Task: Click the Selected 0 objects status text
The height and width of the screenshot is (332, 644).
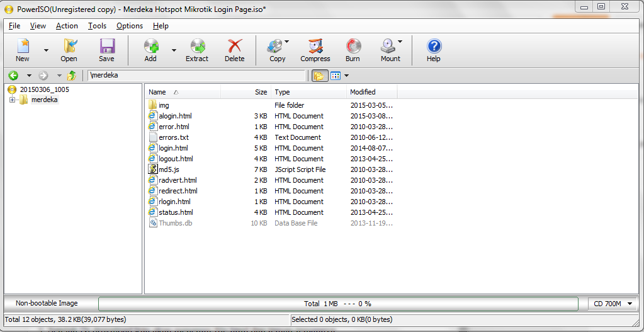Action: pos(342,319)
